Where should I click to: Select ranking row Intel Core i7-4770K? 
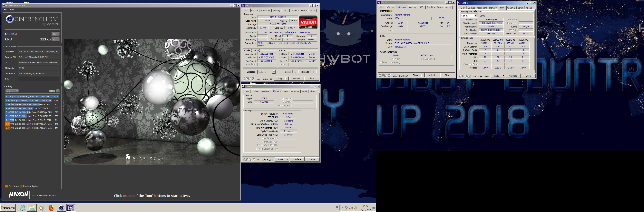(32, 104)
